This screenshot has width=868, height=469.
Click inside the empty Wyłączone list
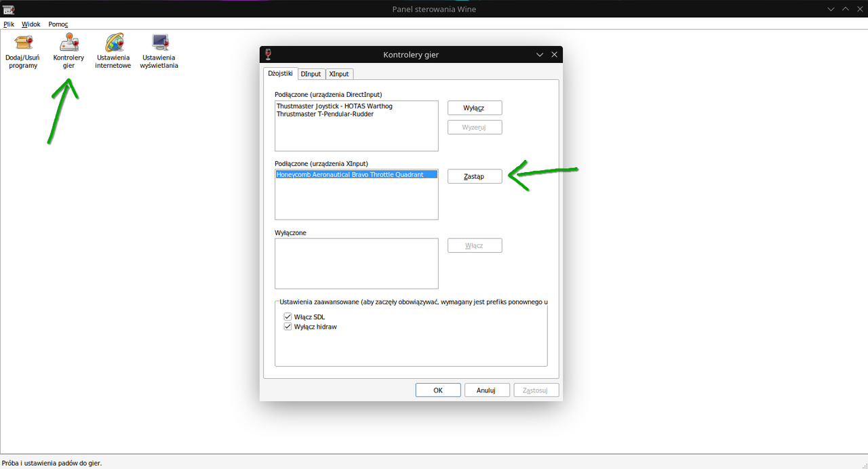[356, 263]
